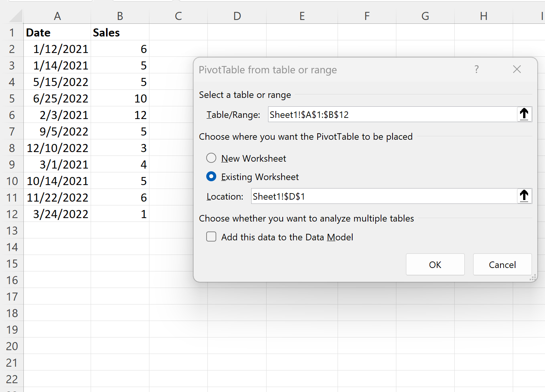Enable Add this data to the Data Model
Screen dimensions: 545x392
211,237
